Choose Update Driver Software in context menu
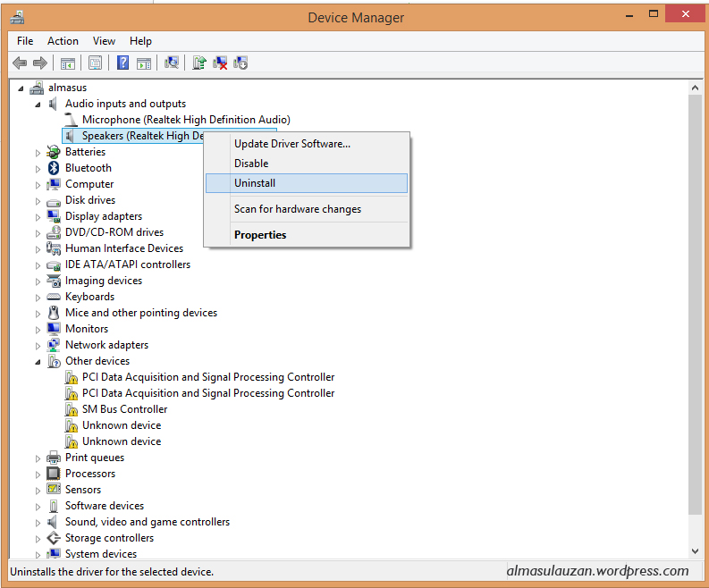 coord(307,144)
